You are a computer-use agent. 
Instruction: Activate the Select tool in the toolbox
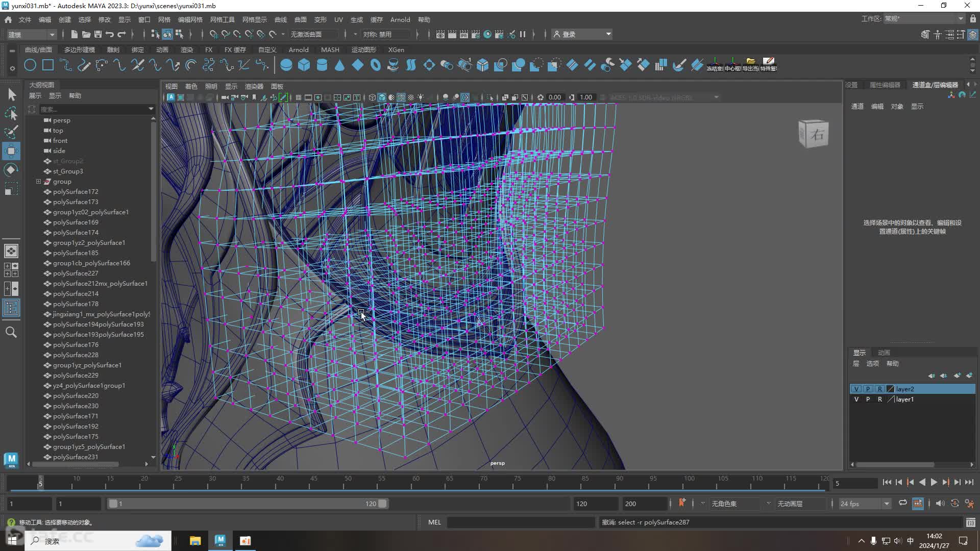pyautogui.click(x=11, y=94)
